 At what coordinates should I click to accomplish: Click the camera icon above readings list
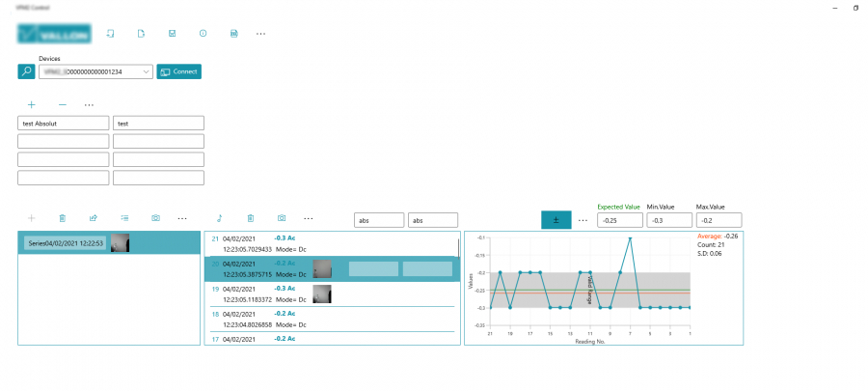(282, 219)
